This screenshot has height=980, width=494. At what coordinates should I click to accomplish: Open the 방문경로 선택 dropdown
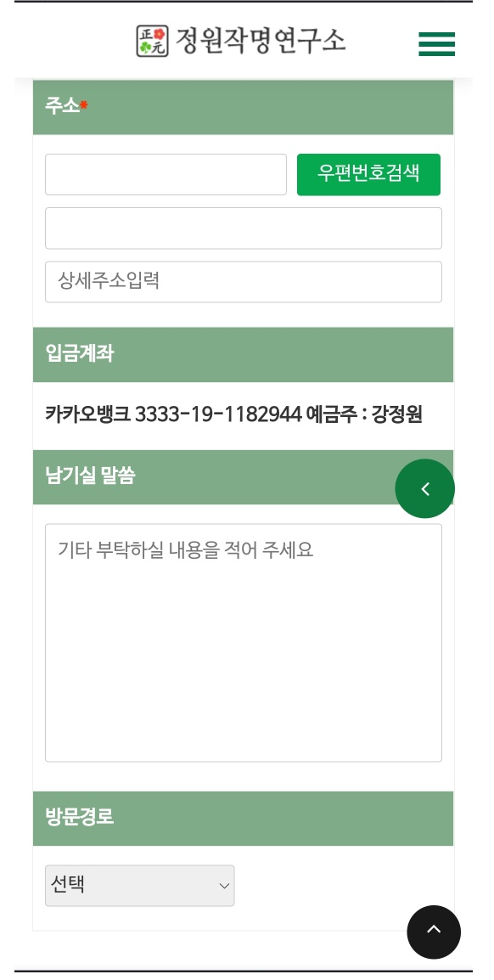coord(140,885)
